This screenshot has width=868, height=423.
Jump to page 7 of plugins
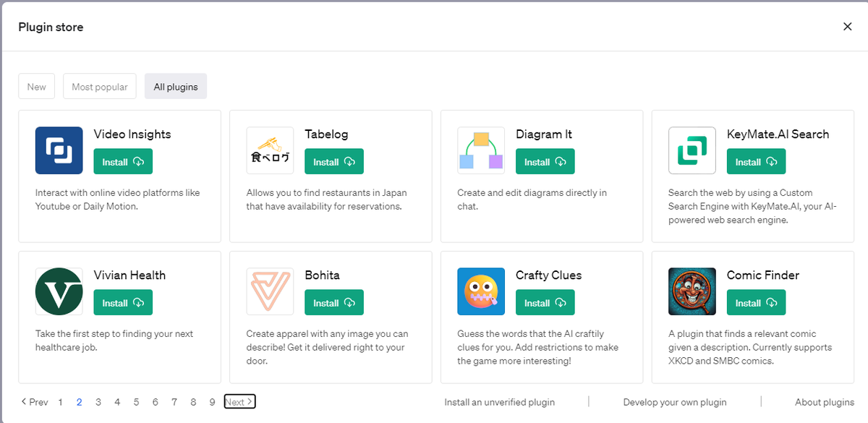coord(174,402)
